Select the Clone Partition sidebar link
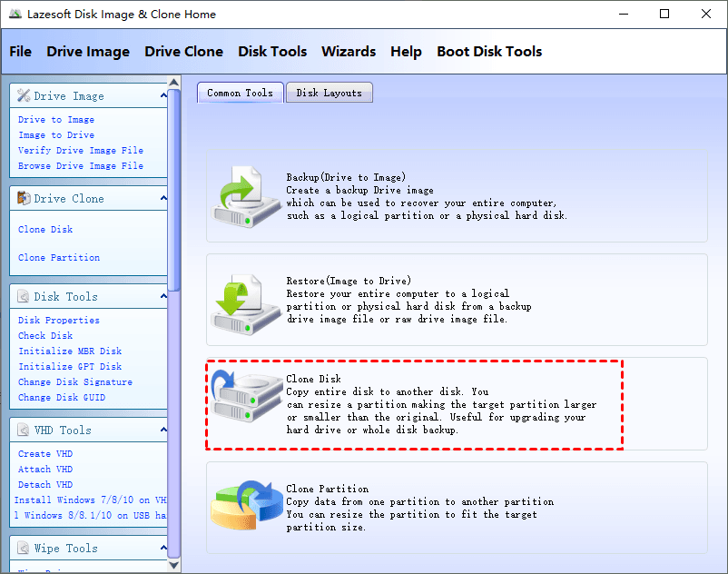This screenshot has height=574, width=728. pyautogui.click(x=59, y=258)
